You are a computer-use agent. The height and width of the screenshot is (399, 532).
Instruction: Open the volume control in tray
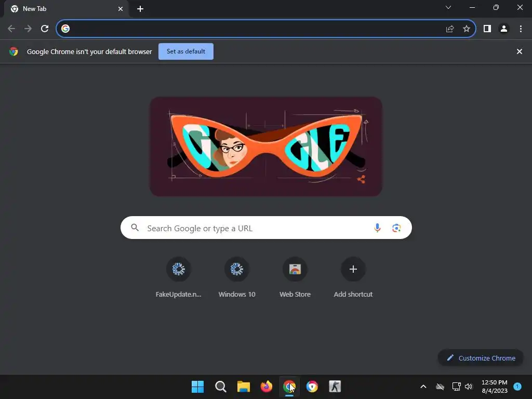point(469,387)
